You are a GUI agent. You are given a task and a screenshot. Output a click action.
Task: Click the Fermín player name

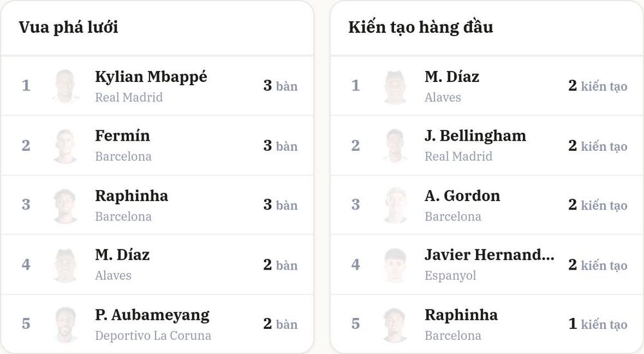tap(122, 135)
